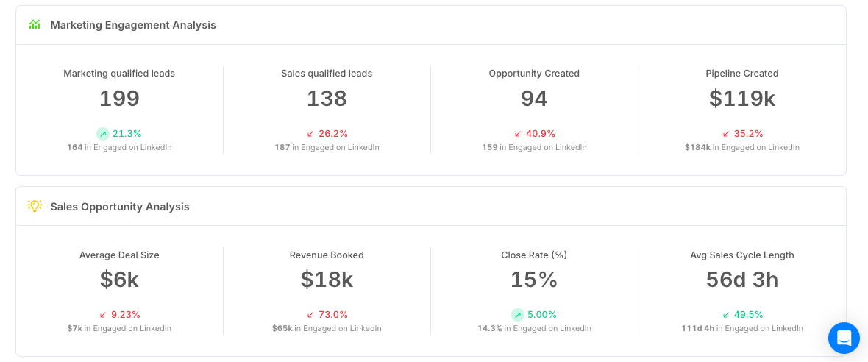Click the Close Rate value 15%
868x362 pixels.
coord(534,280)
